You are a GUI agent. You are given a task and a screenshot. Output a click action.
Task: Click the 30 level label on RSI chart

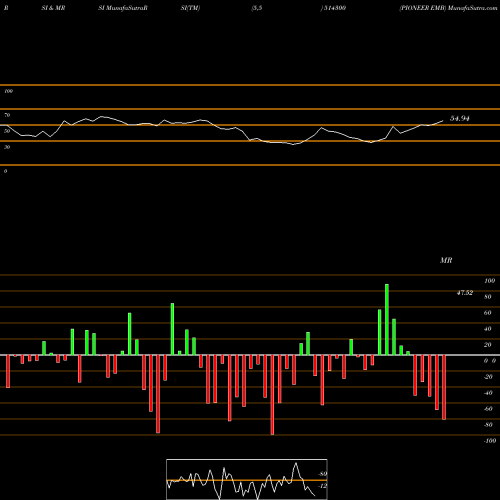[x=7, y=147]
